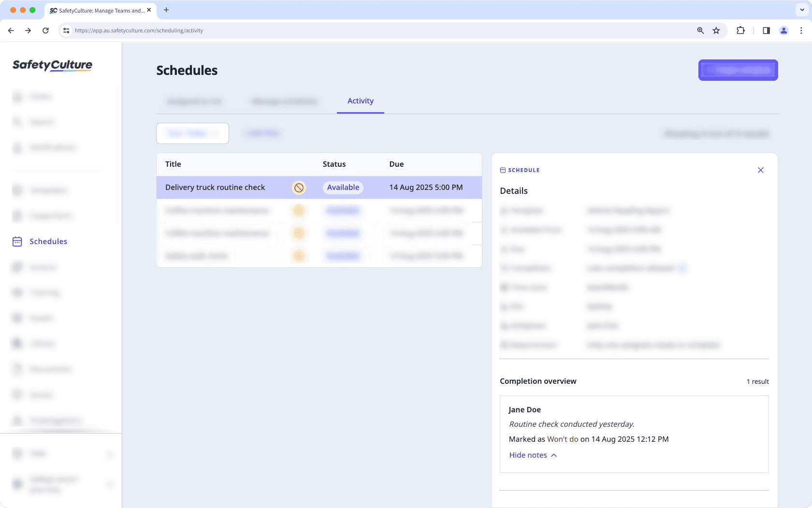The width and height of the screenshot is (812, 508).
Task: Click the browser profile avatar icon
Action: 783,30
